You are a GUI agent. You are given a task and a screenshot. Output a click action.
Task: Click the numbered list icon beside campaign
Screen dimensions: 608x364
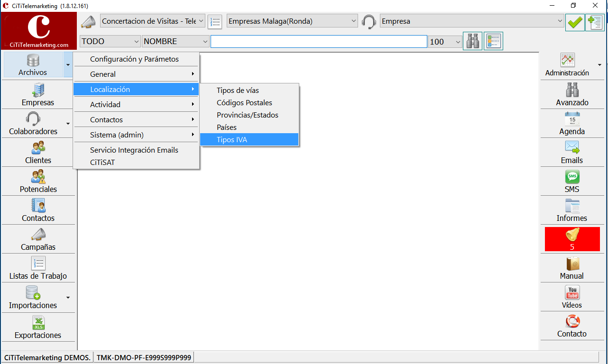[x=215, y=22]
